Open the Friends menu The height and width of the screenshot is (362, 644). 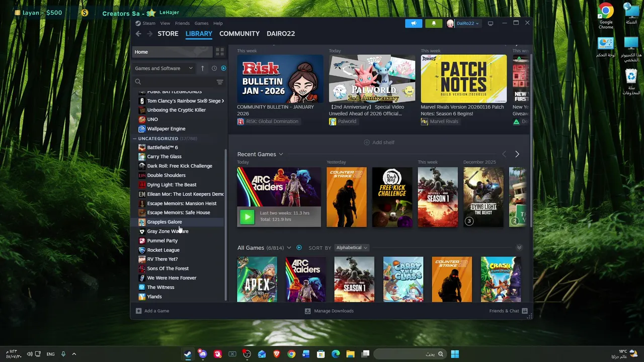(x=182, y=24)
